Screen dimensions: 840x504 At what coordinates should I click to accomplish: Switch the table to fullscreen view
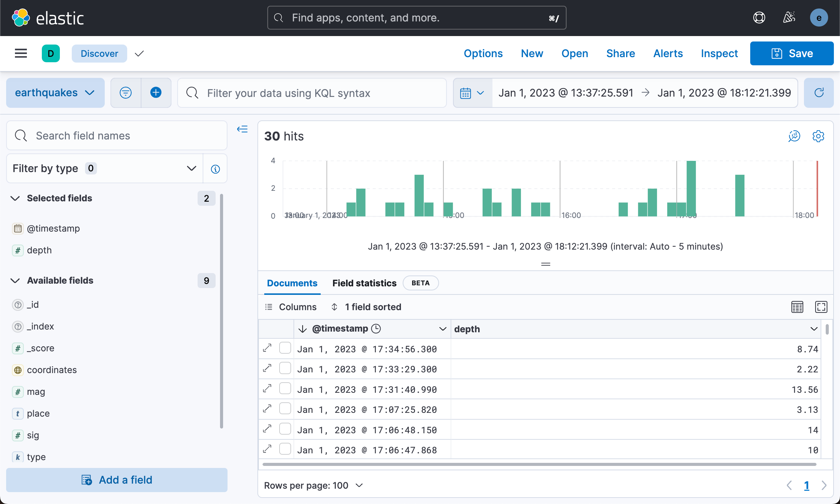(x=821, y=307)
